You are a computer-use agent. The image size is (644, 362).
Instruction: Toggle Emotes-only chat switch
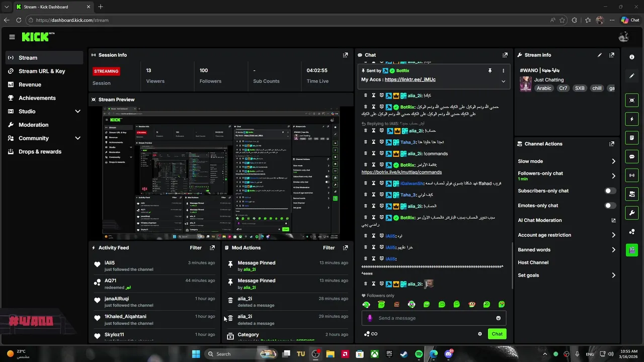pyautogui.click(x=610, y=206)
